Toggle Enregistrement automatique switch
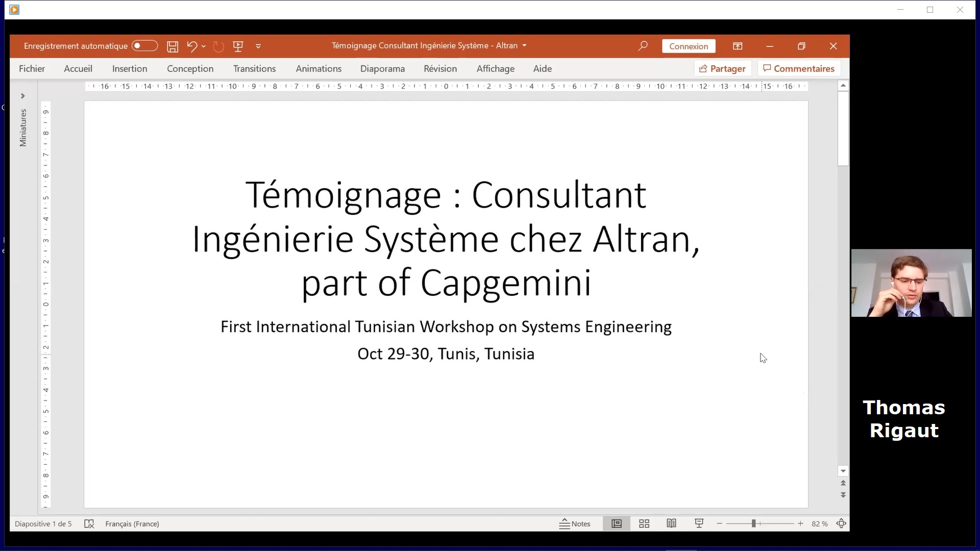The image size is (980, 551). coord(144,46)
